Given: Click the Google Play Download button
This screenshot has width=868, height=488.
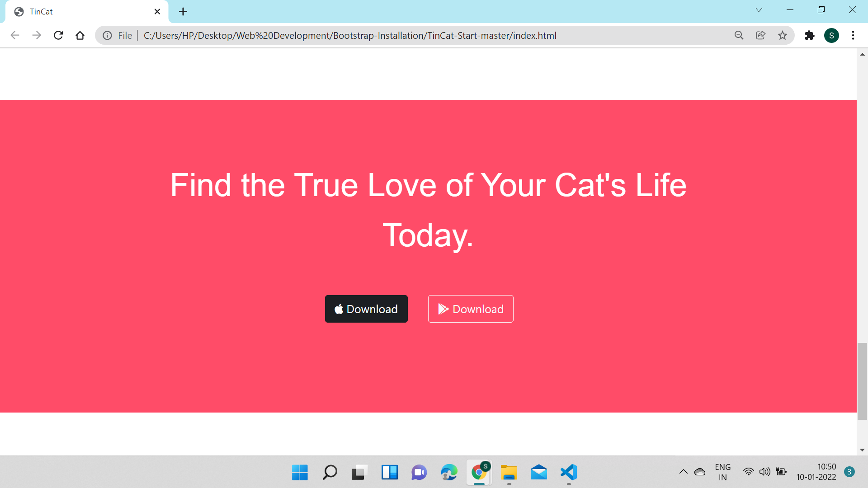Looking at the screenshot, I should pos(470,309).
